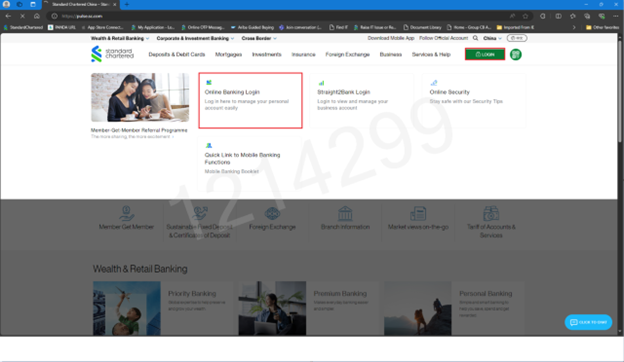Click the Foreign Exchange quick link icon

click(x=272, y=214)
